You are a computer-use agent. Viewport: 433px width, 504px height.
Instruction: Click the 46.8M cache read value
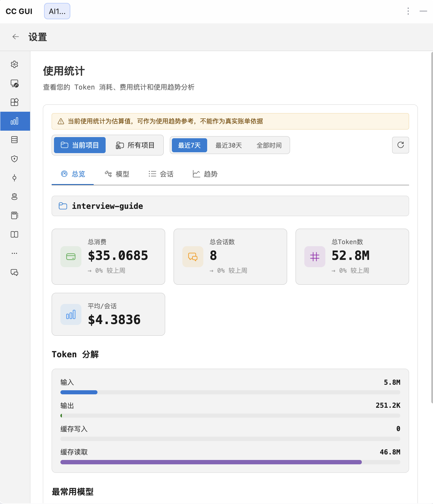click(390, 452)
